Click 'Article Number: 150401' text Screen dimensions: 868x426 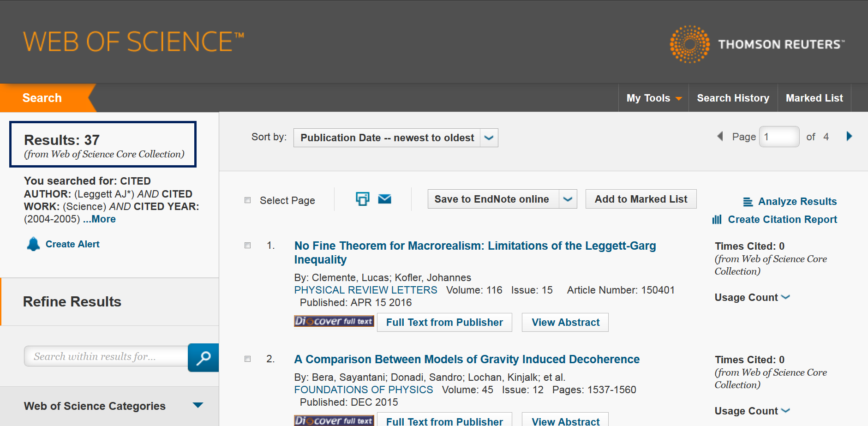pyautogui.click(x=621, y=290)
